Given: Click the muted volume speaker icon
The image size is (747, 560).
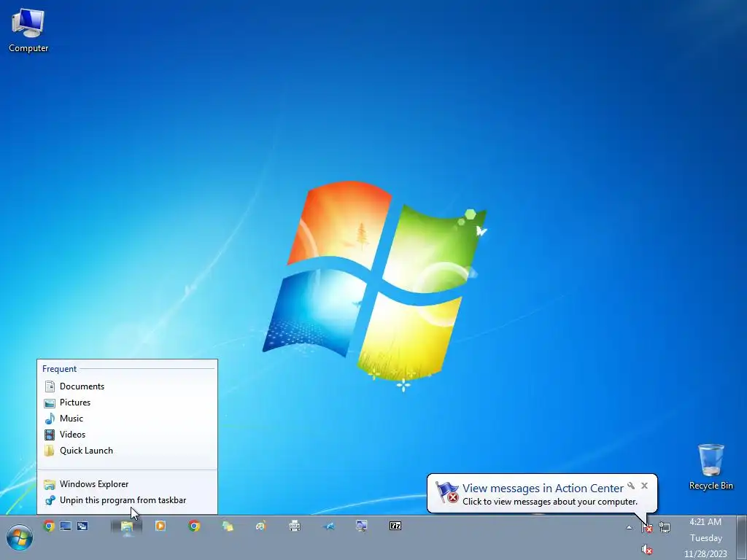Looking at the screenshot, I should [647, 550].
